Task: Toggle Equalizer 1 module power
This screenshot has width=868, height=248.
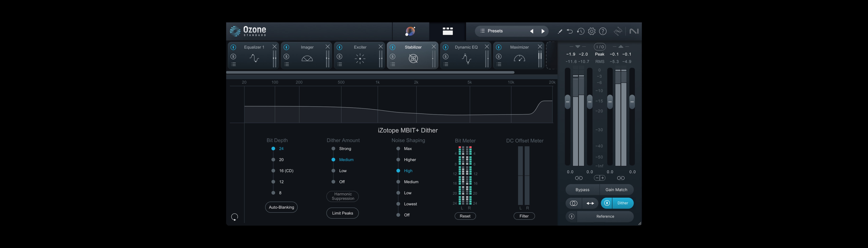Action: click(x=233, y=47)
